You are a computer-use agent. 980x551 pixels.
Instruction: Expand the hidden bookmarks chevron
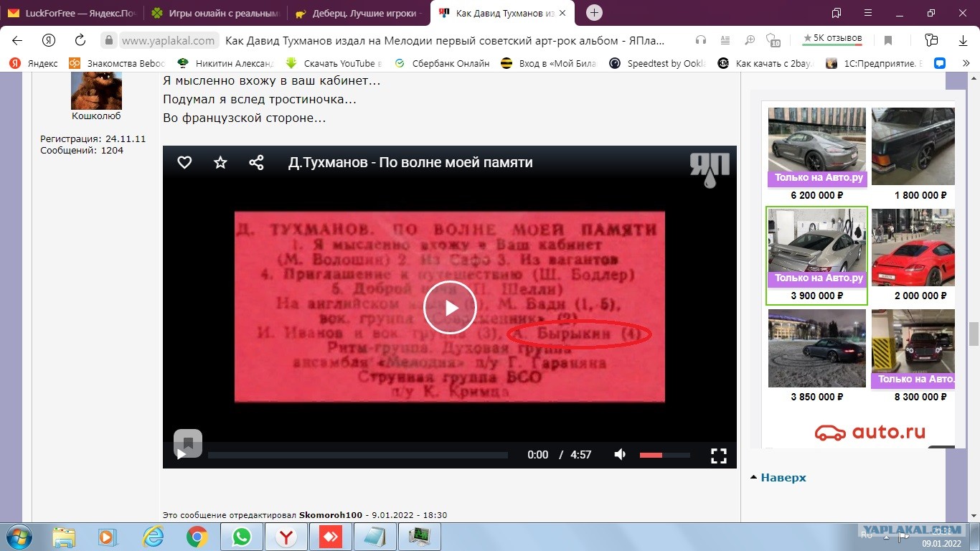coord(966,63)
